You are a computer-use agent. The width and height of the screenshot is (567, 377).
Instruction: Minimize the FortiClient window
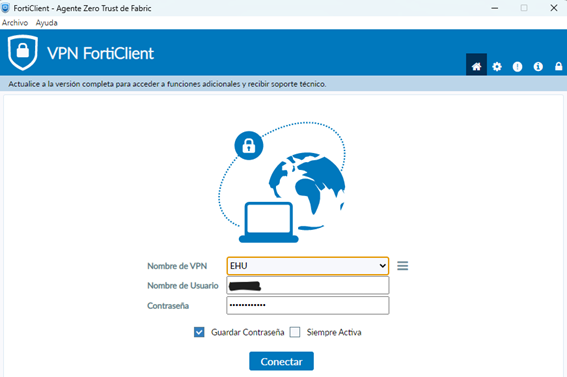(x=495, y=8)
